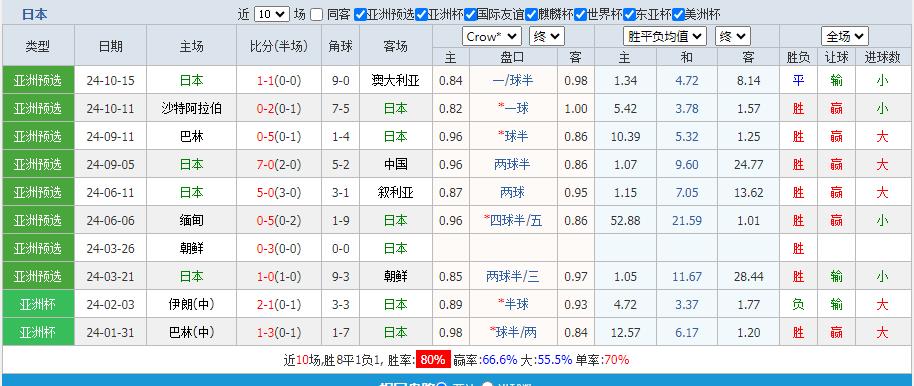
Task: Click the 角球 column header
Action: (x=340, y=46)
